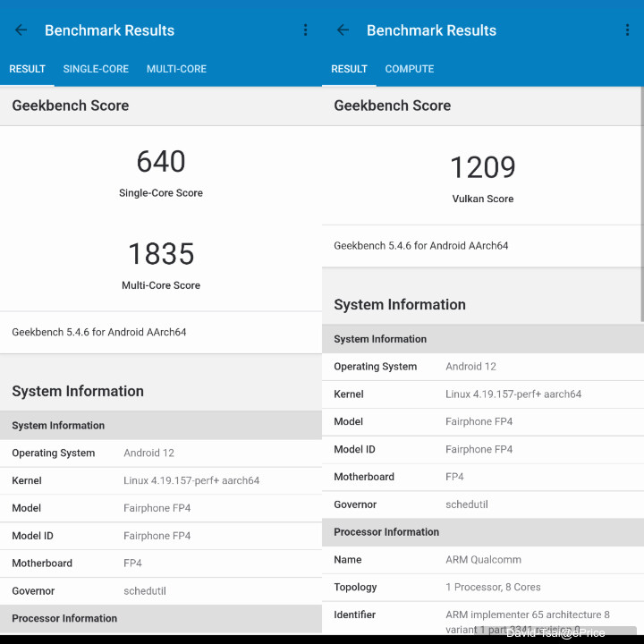Tap Governor row in Vulkan results panel
The image size is (644, 644).
tap(483, 504)
